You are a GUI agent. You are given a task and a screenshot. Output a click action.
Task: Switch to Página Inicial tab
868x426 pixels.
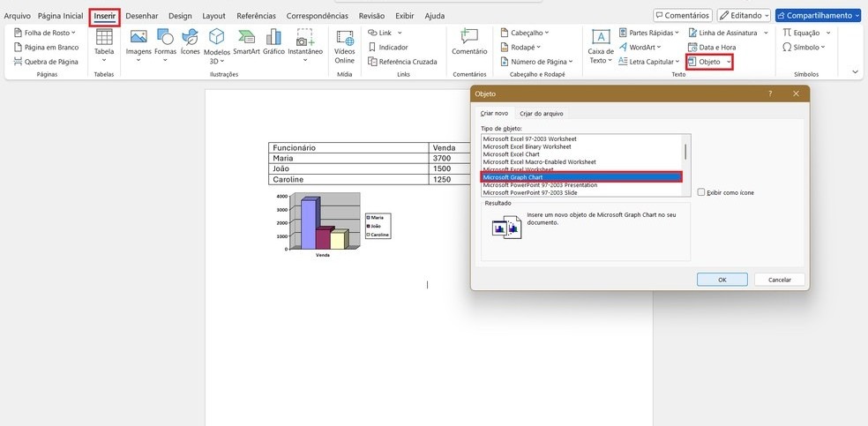(60, 16)
